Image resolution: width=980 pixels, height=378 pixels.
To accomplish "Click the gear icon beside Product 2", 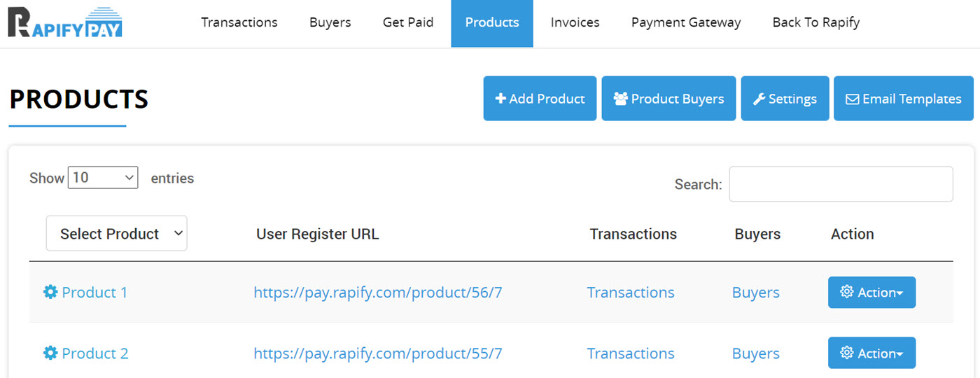I will click(50, 353).
